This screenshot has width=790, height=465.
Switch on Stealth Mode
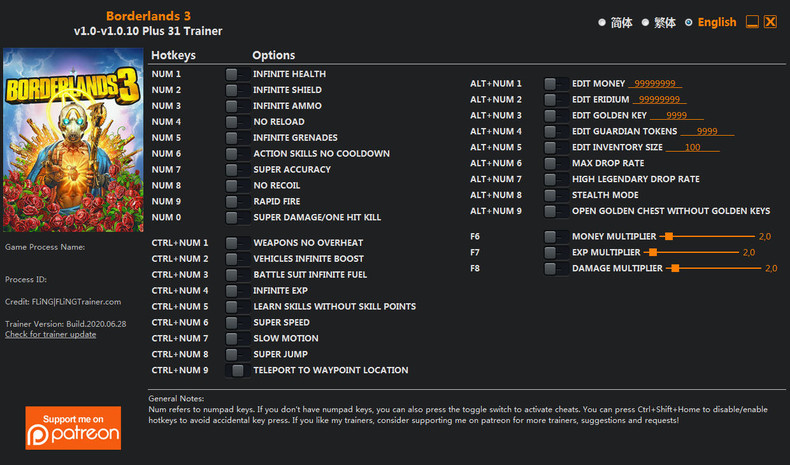(x=556, y=195)
